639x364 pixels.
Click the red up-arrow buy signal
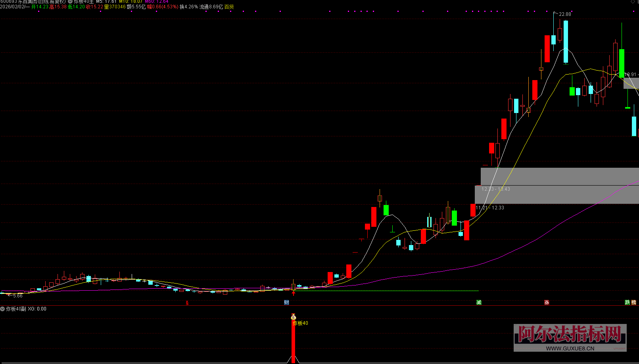pyautogui.click(x=294, y=293)
